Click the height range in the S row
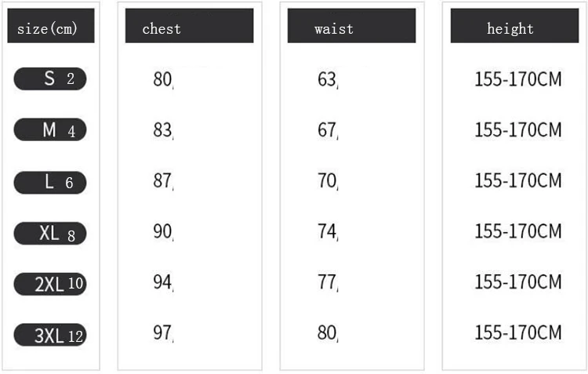 [518, 79]
